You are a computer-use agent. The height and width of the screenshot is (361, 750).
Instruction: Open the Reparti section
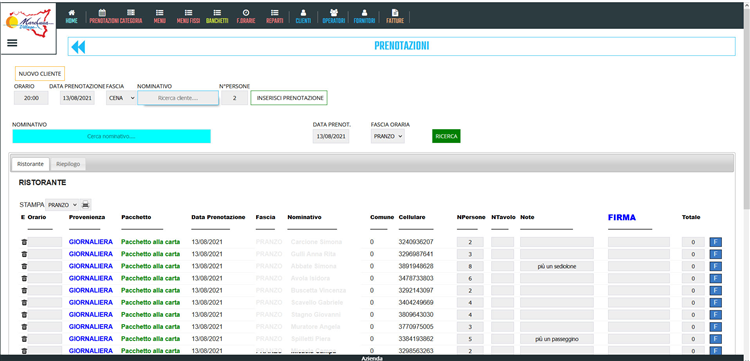[275, 16]
